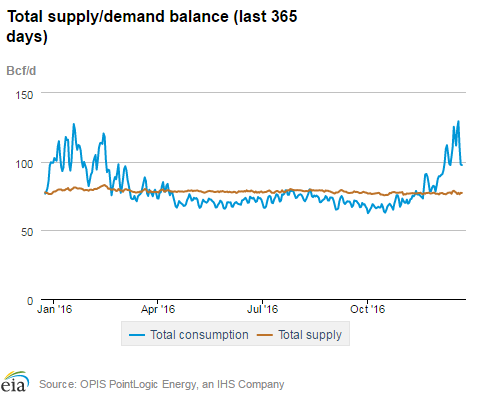Click the consumption peak in mid-January '16
The height and width of the screenshot is (393, 477).
click(x=74, y=124)
